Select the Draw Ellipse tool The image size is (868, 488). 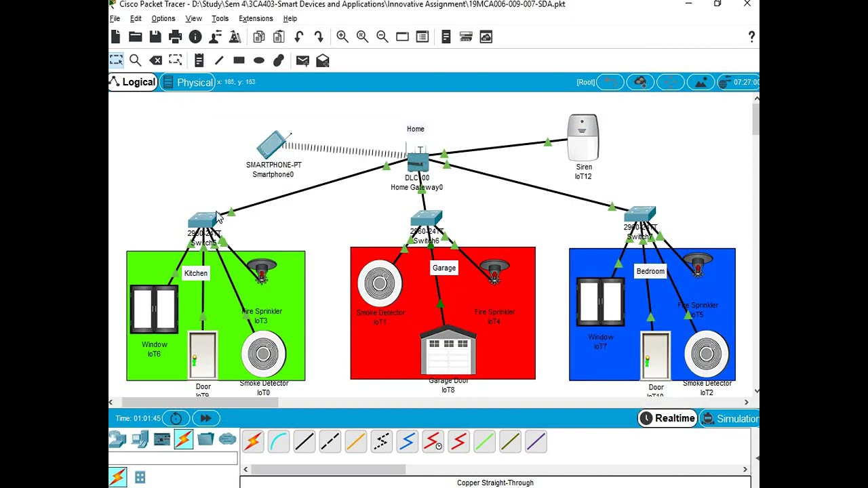click(259, 60)
